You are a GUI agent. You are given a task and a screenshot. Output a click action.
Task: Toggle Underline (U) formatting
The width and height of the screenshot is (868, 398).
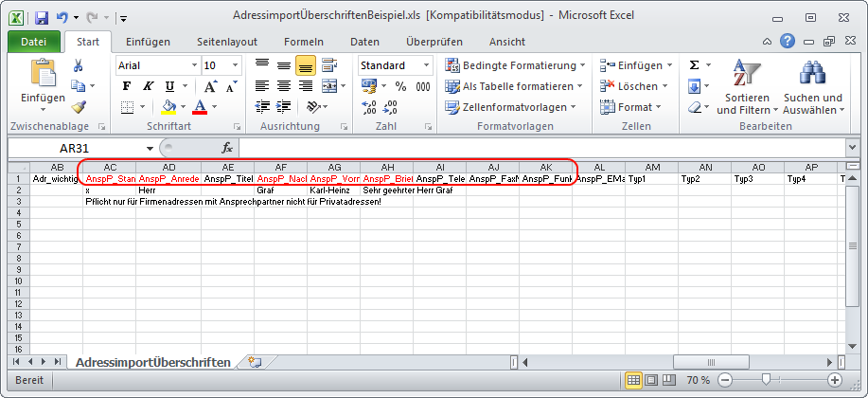169,86
